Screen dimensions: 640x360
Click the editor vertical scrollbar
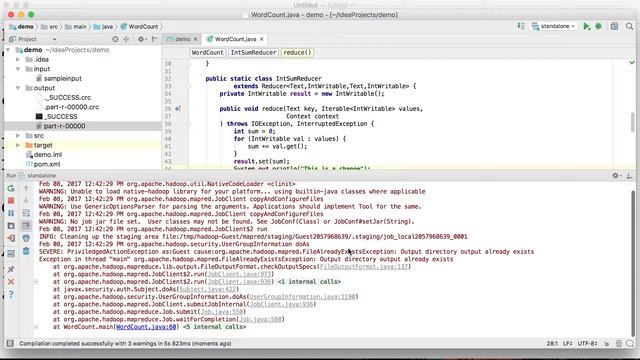pos(633,122)
